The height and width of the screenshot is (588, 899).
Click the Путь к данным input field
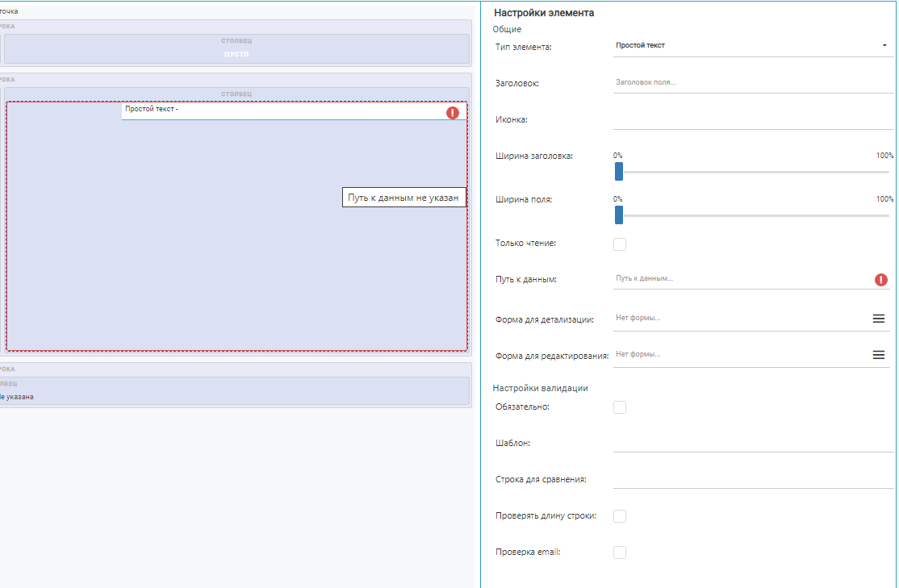738,278
